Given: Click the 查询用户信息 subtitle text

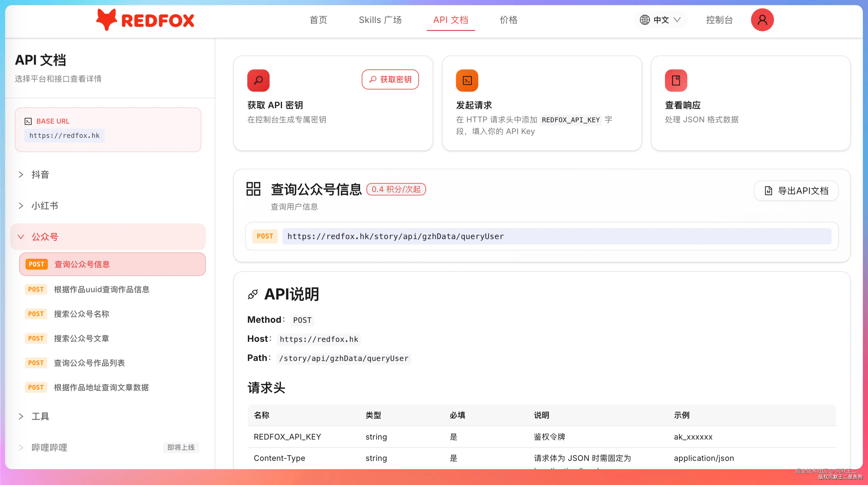Looking at the screenshot, I should coord(294,207).
